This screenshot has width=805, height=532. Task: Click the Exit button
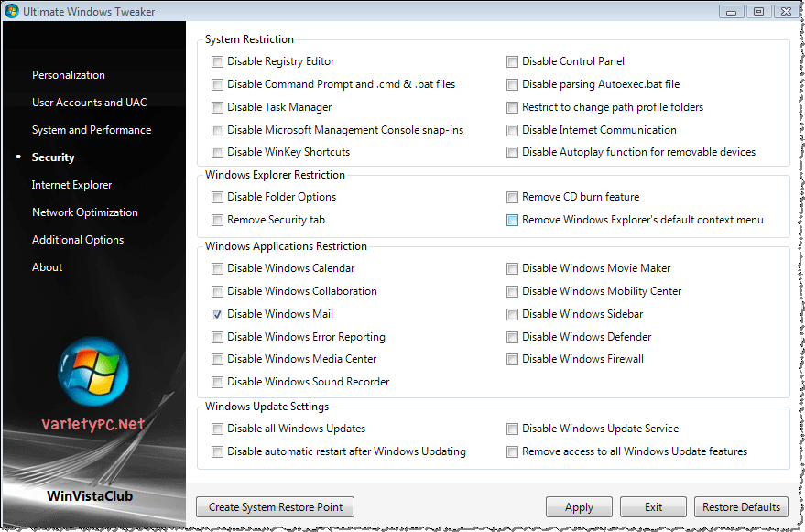click(x=653, y=507)
